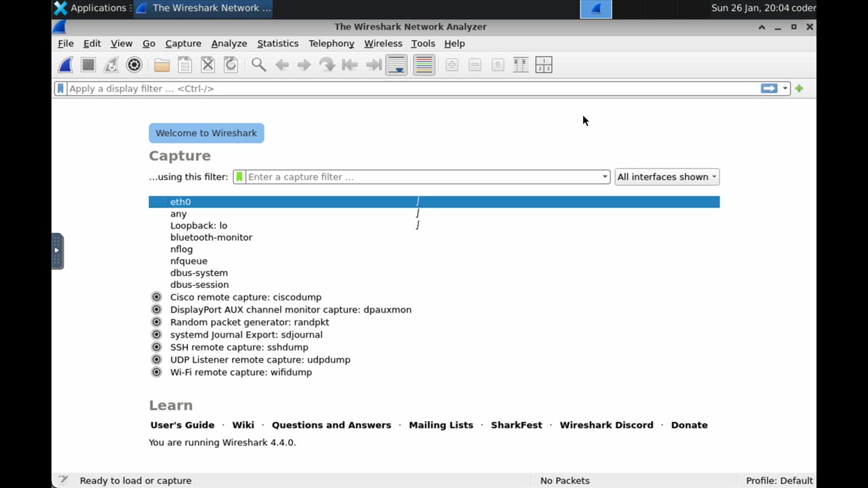Viewport: 868px width, 488px height.
Task: Click the Go to first packet icon
Action: [350, 65]
